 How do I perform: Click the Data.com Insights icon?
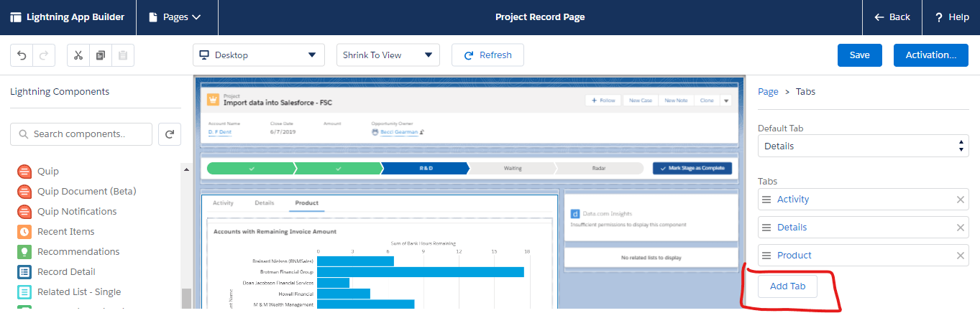(575, 213)
